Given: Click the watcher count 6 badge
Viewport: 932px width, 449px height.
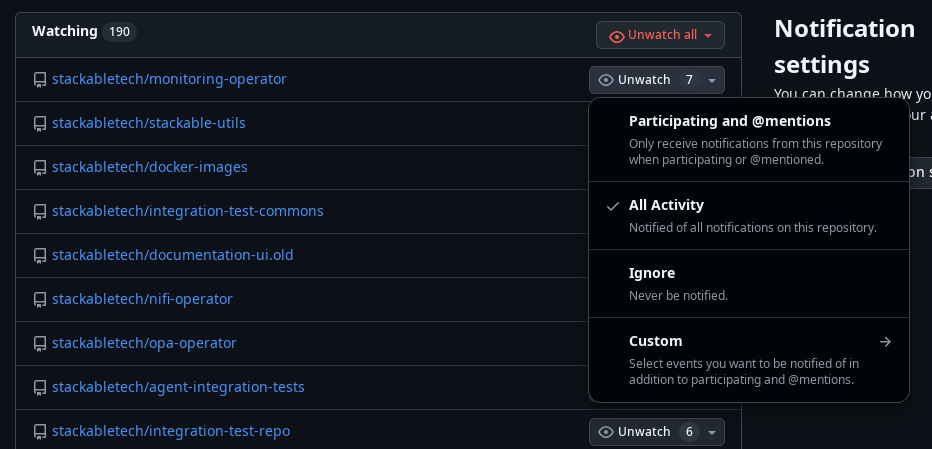Looking at the screenshot, I should click(x=689, y=432).
